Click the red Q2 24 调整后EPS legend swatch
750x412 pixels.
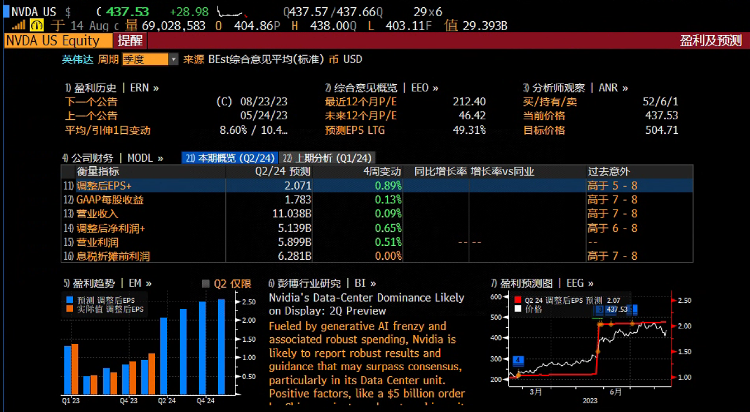pyautogui.click(x=518, y=301)
